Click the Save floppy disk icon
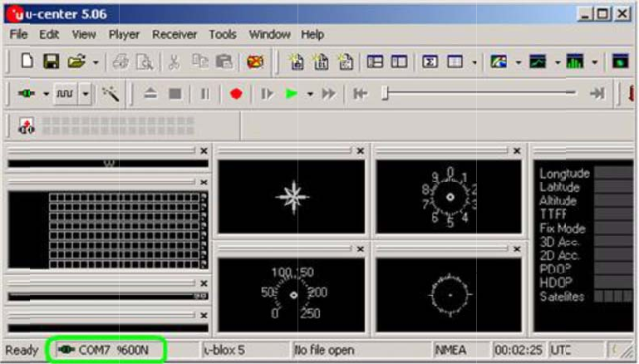The width and height of the screenshot is (639, 364). [x=52, y=61]
